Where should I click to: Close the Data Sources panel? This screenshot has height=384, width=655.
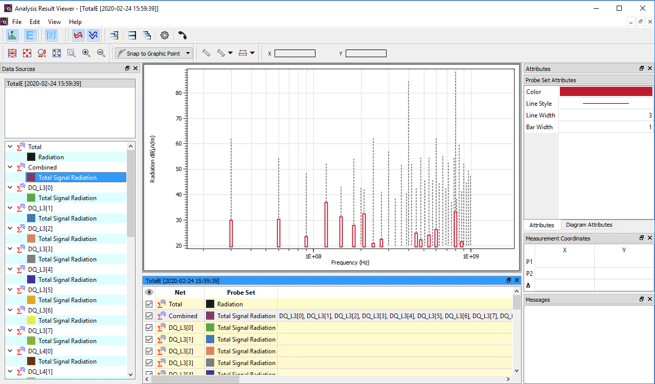[135, 69]
